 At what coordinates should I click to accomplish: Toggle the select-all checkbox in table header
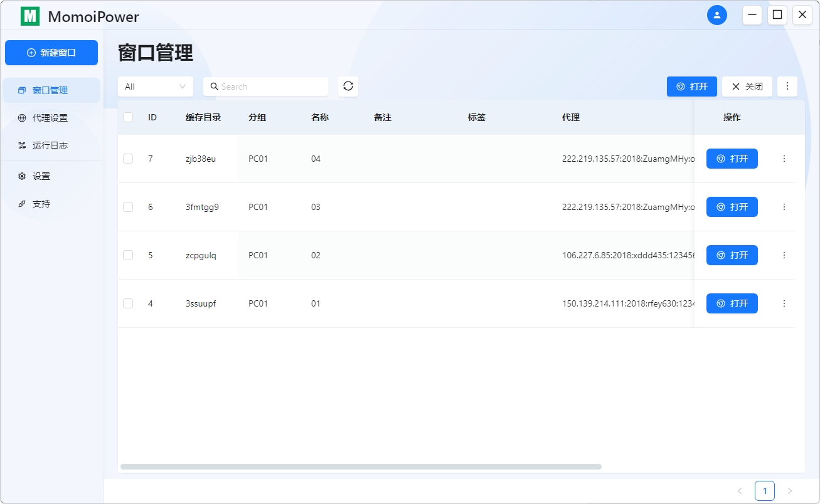[x=128, y=117]
